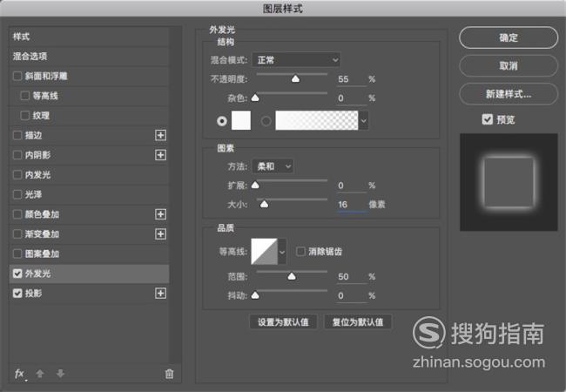Viewport: 566px width, 392px height.
Task: Open 混合选项 in the left list
Action: point(89,57)
